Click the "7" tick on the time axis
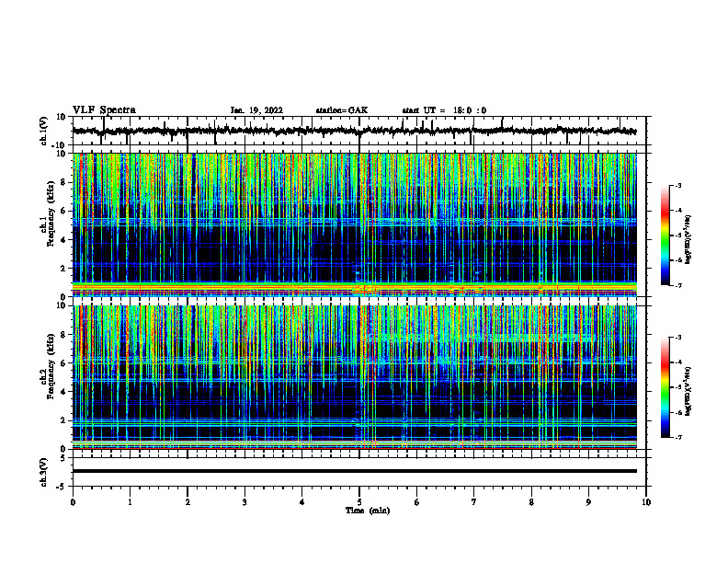728x563 pixels. pos(474,502)
